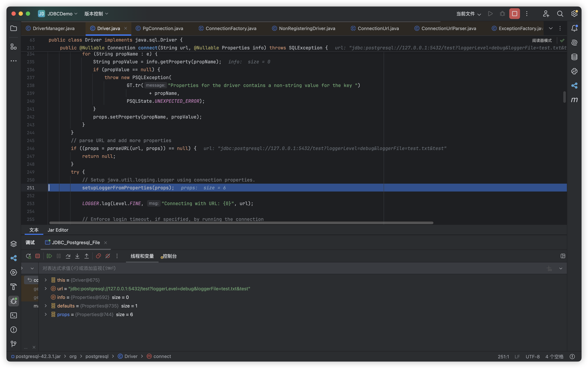588x368 pixels.
Task: Select the 线程和变量 tab
Action: point(142,256)
